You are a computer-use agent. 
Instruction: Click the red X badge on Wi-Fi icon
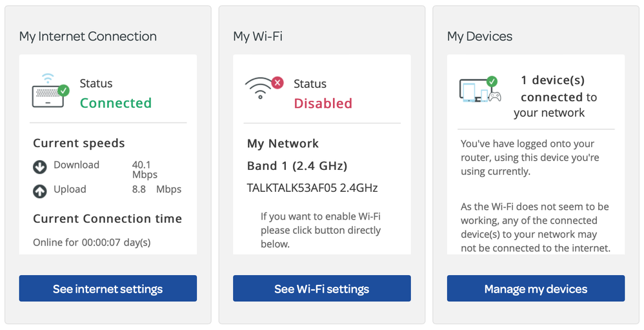coord(277,82)
